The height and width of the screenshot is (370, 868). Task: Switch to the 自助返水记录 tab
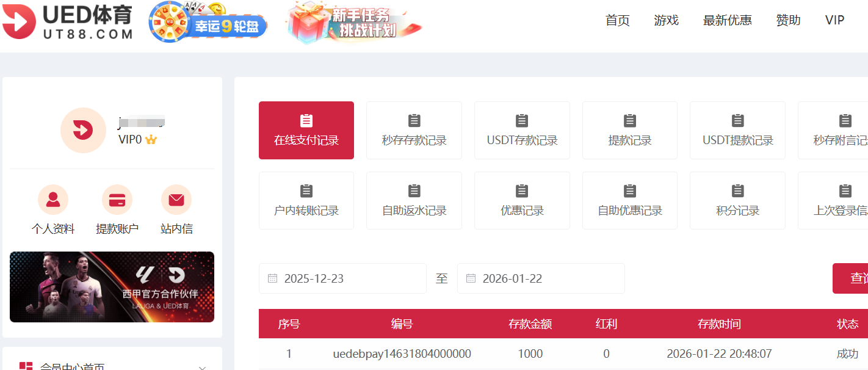tap(414, 200)
